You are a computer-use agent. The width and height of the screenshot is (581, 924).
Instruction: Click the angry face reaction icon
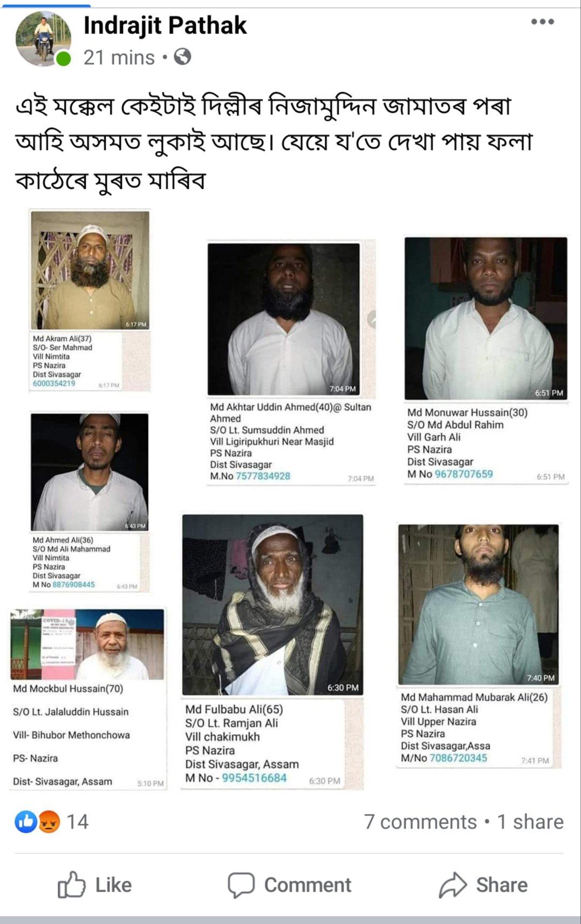pyautogui.click(x=49, y=822)
